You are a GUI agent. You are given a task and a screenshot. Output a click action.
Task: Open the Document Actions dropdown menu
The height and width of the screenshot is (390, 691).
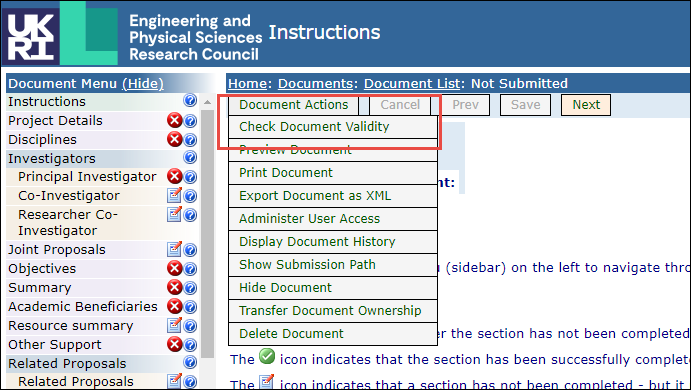coord(293,105)
